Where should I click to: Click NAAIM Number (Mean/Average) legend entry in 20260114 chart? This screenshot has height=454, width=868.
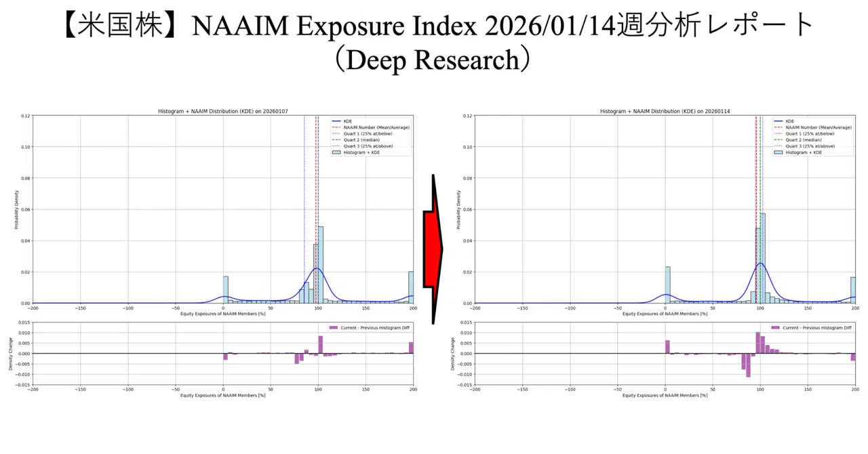click(812, 127)
